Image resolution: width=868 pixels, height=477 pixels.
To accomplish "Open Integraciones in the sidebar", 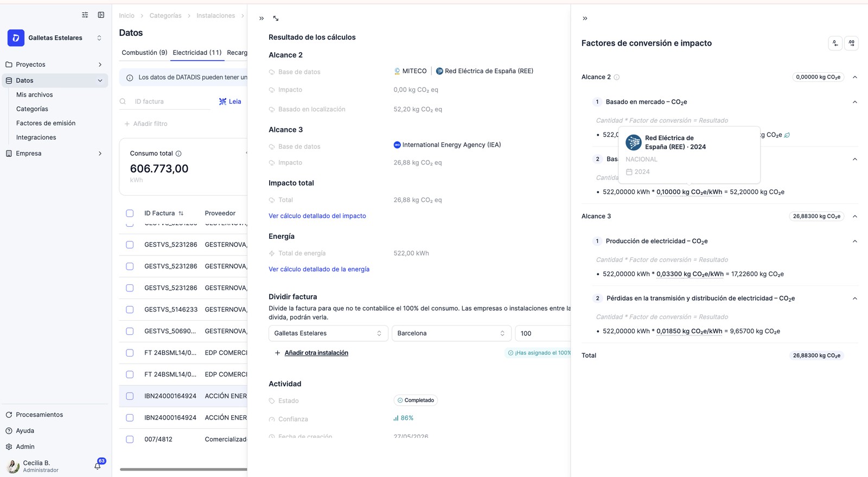I will (36, 137).
